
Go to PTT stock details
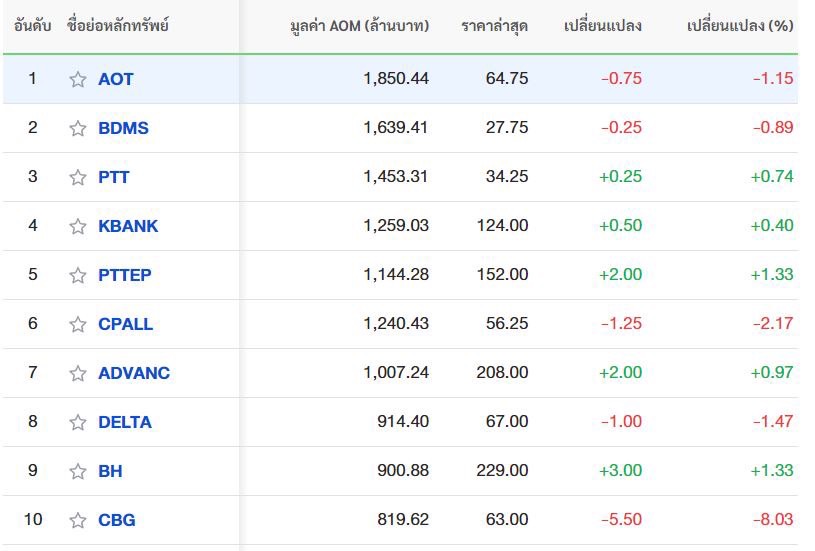click(x=113, y=177)
